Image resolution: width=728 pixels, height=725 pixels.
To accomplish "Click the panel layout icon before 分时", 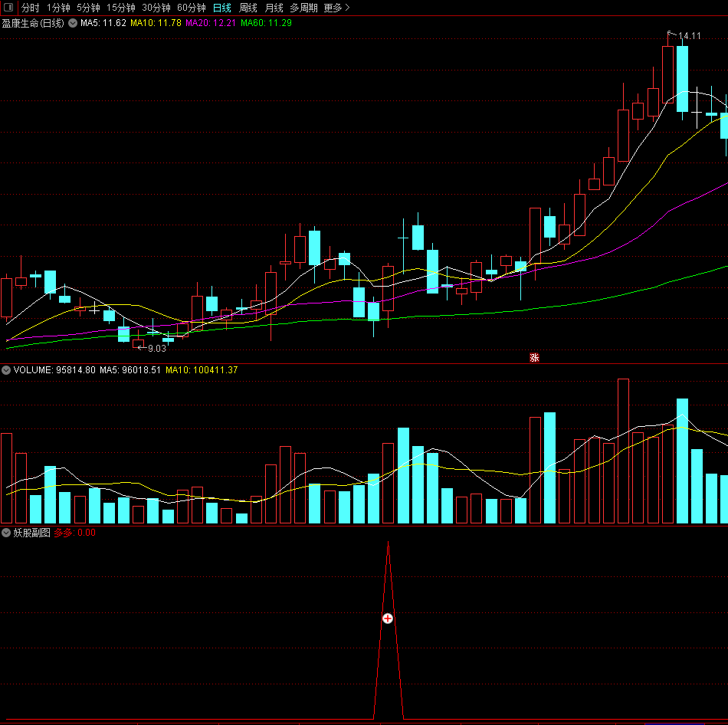I will click(8, 8).
